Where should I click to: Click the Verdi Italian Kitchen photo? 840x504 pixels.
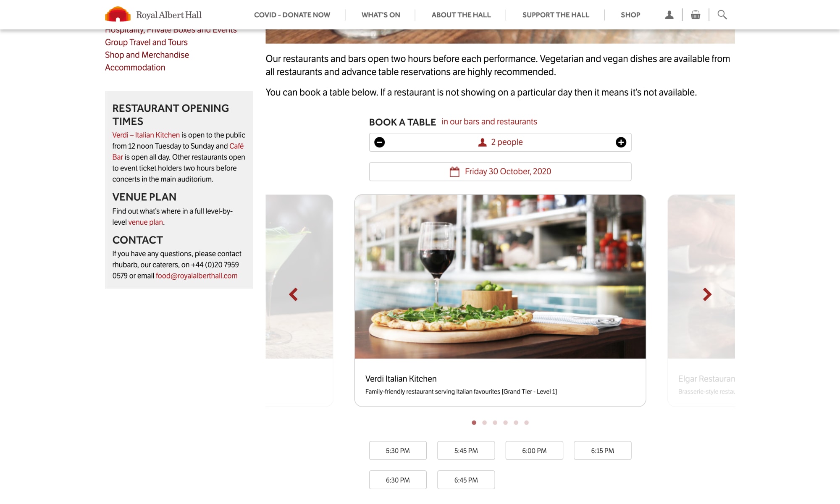tap(500, 276)
